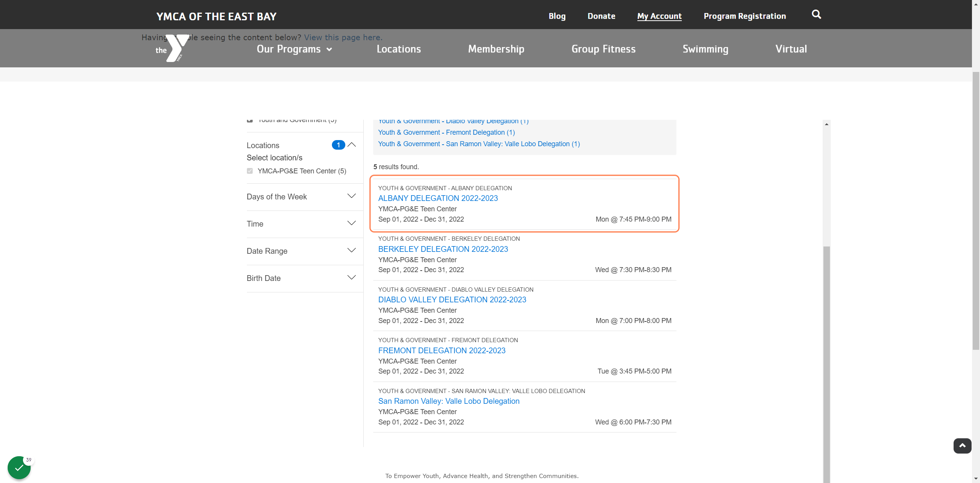
Task: Open BERKELEY DELEGATION 2022-2023 result
Action: 443,249
